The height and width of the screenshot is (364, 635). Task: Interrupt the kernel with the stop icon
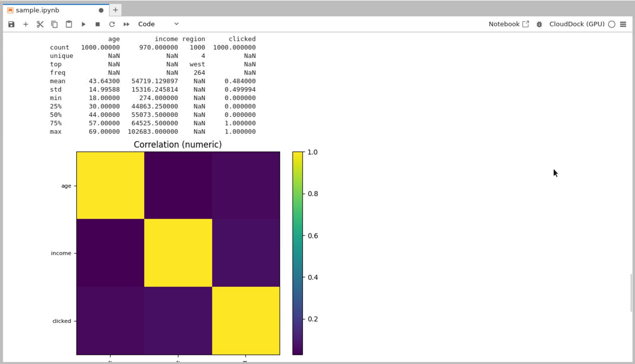98,24
